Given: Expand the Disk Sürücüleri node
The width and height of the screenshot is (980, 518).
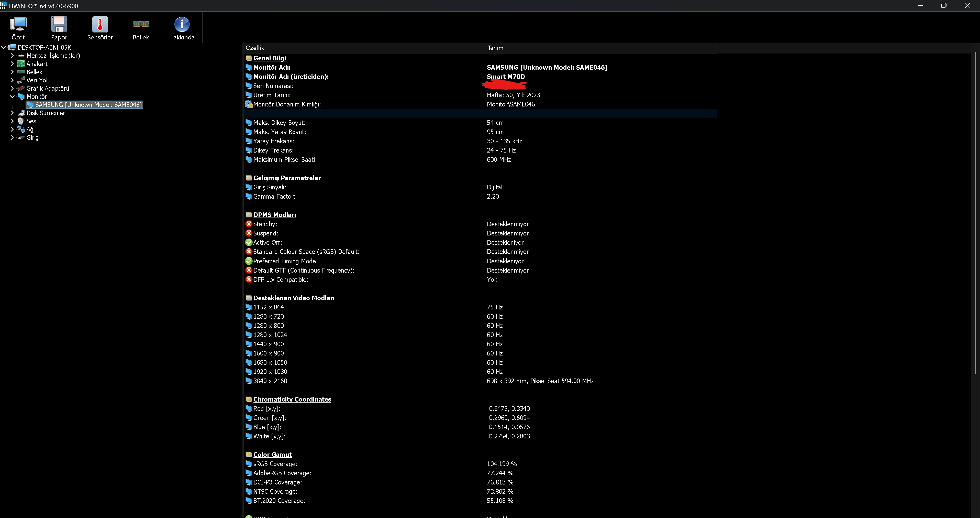Looking at the screenshot, I should (x=12, y=113).
